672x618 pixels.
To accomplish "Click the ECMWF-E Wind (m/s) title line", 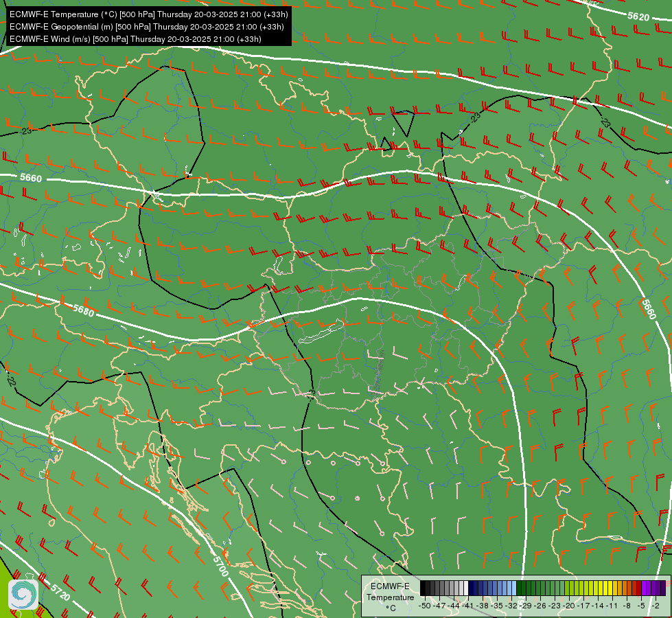I will [x=135, y=39].
